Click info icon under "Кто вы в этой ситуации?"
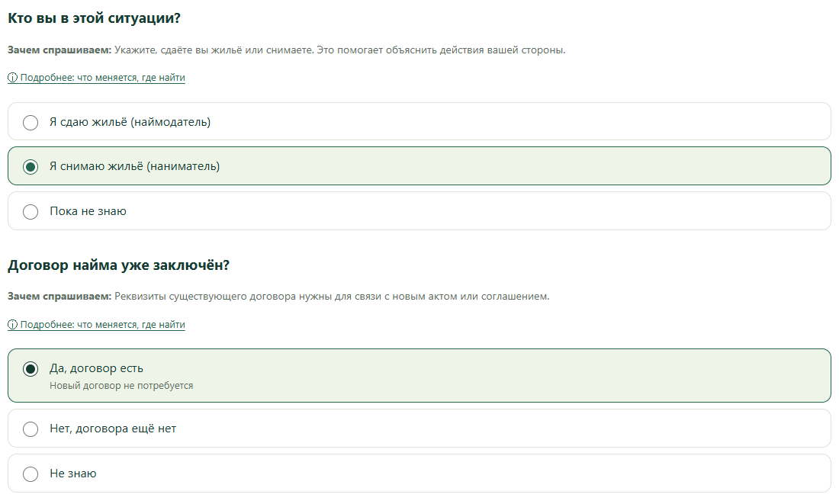 point(12,78)
